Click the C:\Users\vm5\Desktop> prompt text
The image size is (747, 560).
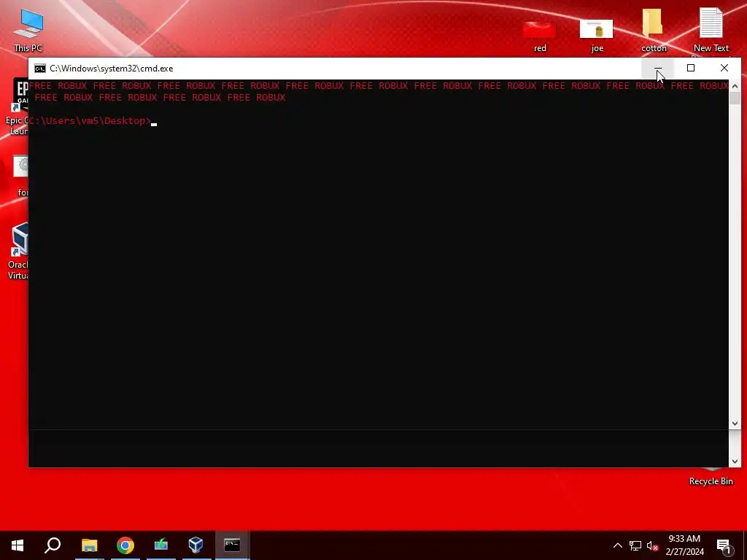[90, 121]
